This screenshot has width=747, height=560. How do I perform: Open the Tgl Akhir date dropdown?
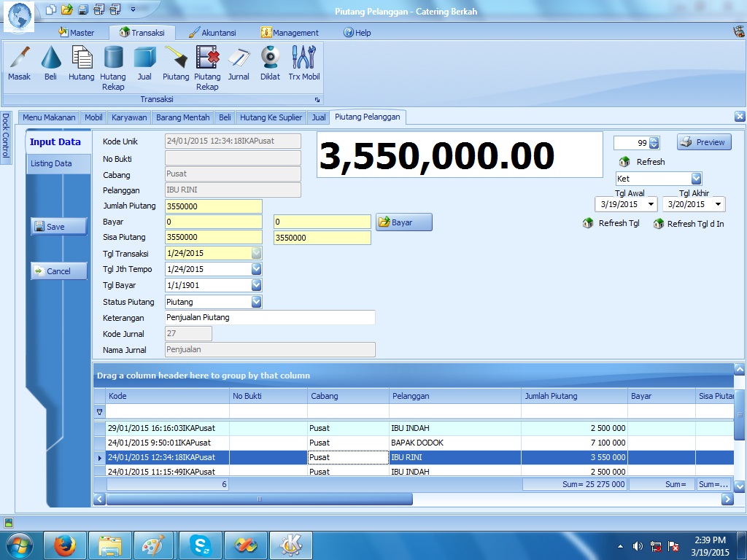pyautogui.click(x=719, y=205)
